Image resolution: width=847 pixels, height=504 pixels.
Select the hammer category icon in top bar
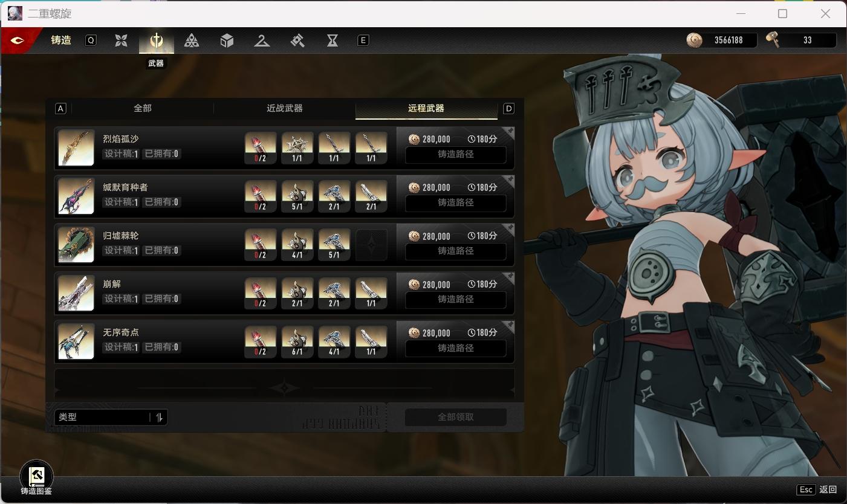[297, 40]
